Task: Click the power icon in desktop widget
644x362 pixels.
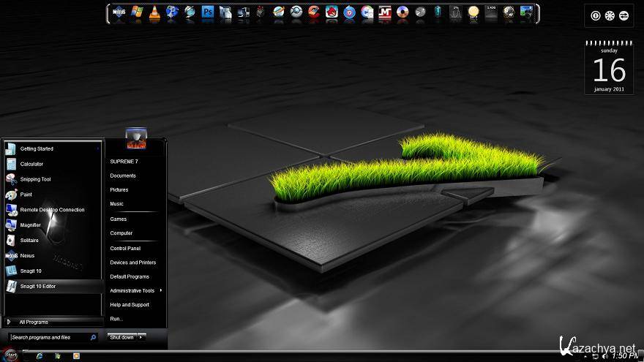Action: pos(595,15)
